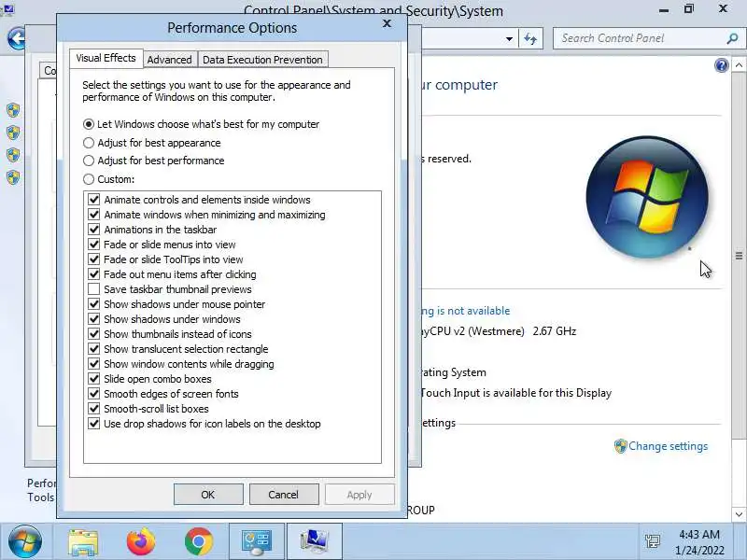
Task: Uncheck Show window contents while dragging
Action: [94, 364]
